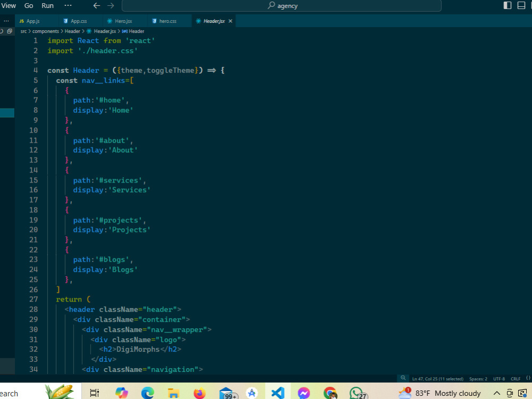
Task: Show hidden system tray icons
Action: 497,393
